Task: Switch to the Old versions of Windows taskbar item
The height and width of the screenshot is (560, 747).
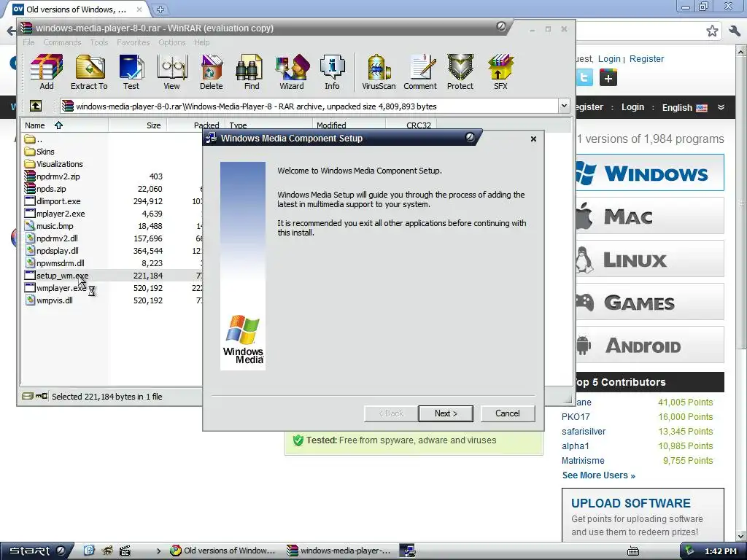Action: point(223,551)
